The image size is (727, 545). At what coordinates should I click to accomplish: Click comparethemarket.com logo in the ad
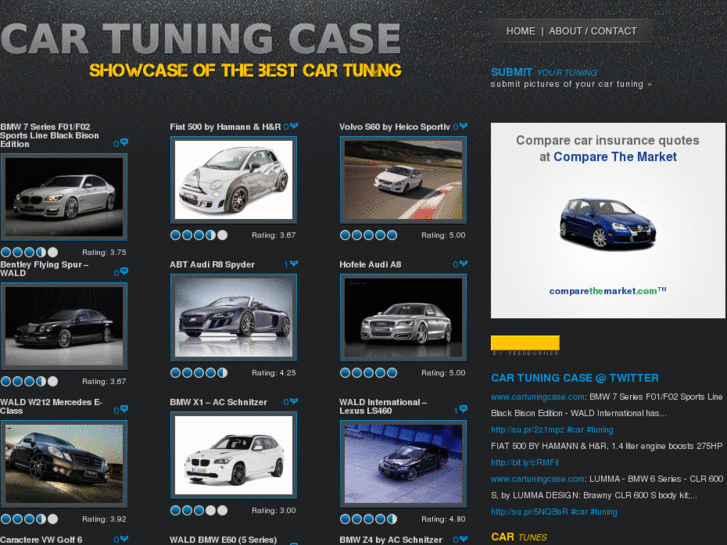[608, 291]
